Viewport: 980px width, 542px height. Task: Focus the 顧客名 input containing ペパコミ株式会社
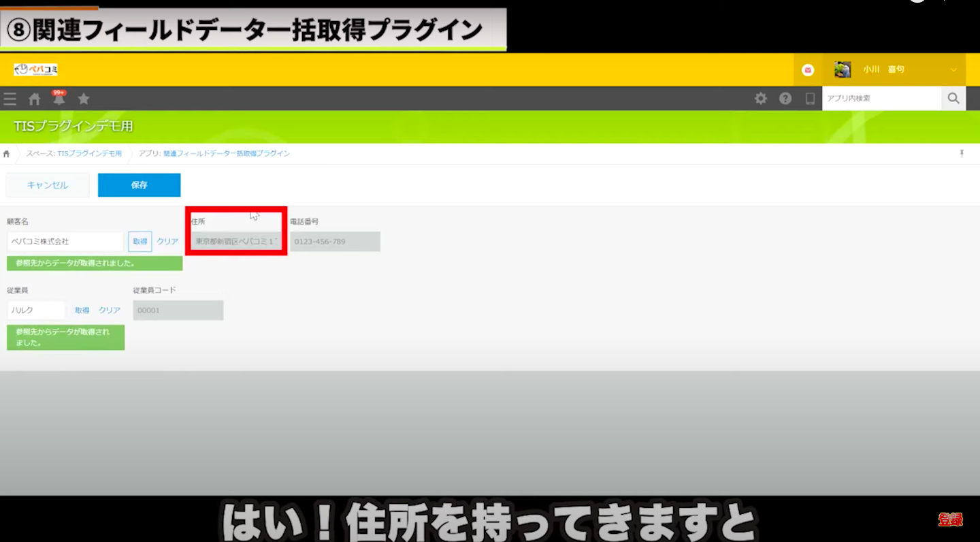tap(65, 242)
